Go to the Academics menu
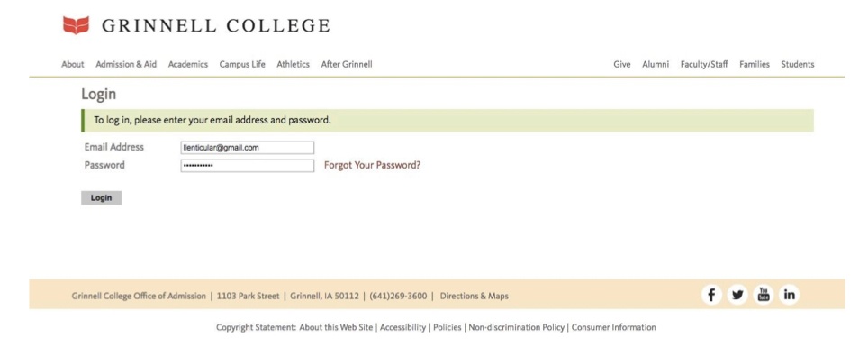Viewport: 868px width, 347px height. (x=188, y=64)
